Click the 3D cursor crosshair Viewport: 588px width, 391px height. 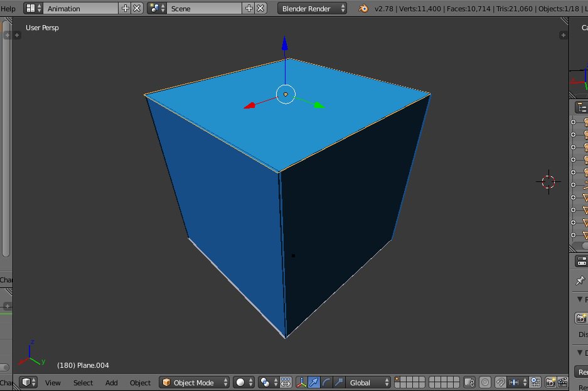[x=548, y=182]
